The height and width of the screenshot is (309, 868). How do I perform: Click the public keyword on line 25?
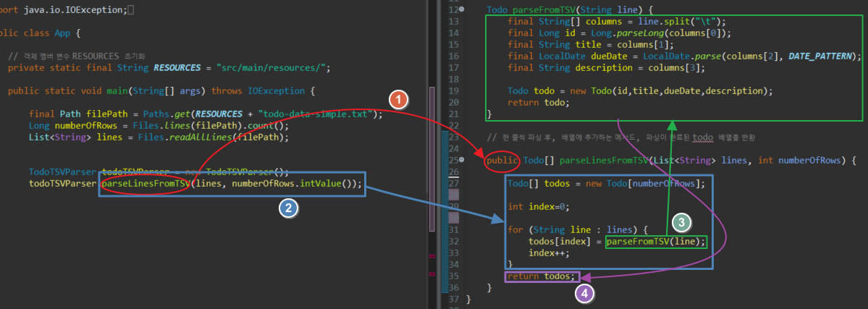point(502,161)
